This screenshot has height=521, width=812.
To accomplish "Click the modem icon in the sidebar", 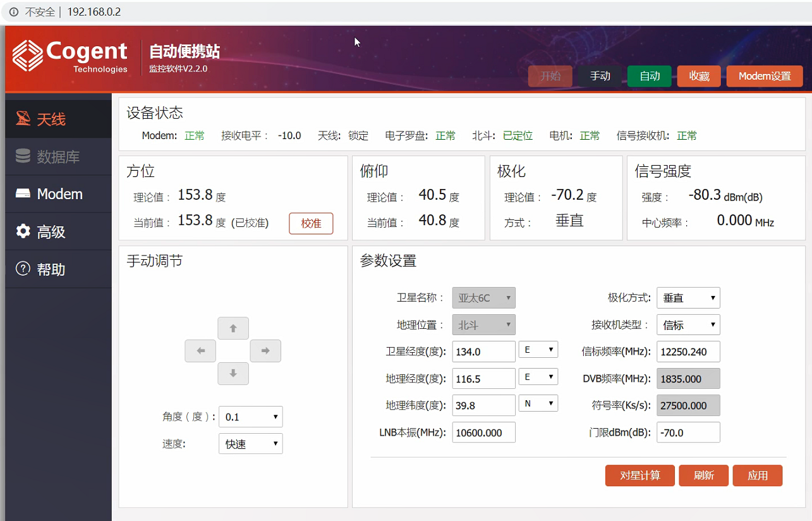I will point(23,193).
